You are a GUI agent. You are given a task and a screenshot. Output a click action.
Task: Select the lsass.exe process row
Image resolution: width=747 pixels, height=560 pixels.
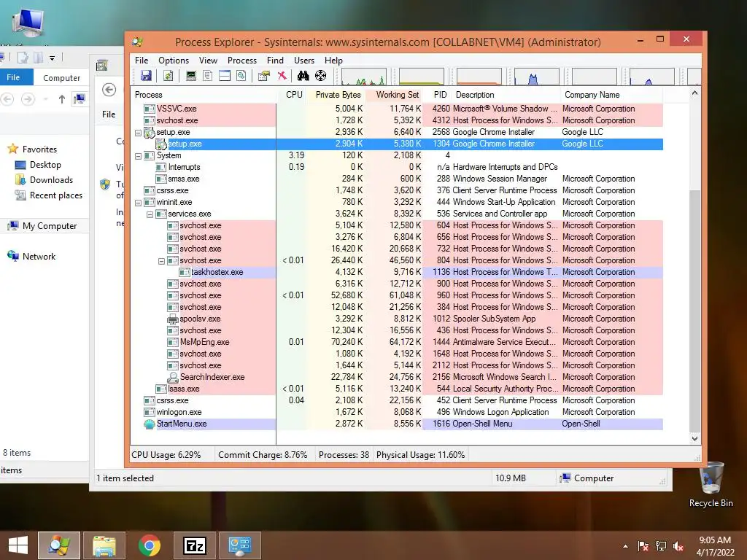coord(397,389)
